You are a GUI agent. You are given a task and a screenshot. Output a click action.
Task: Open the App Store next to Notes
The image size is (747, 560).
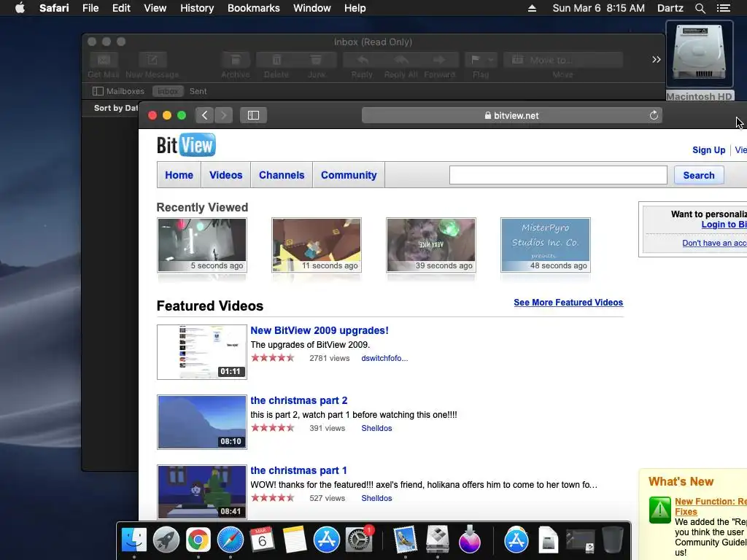pyautogui.click(x=326, y=540)
